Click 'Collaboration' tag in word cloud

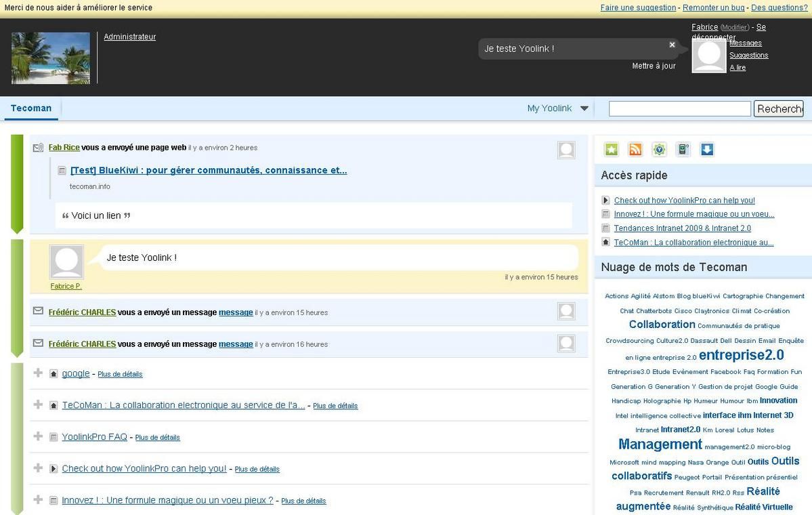point(662,325)
